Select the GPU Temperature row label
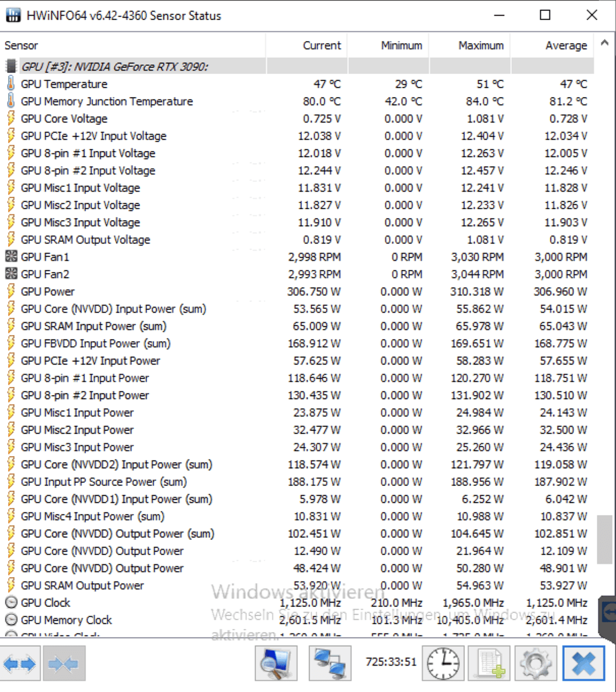The width and height of the screenshot is (616, 692). pyautogui.click(x=64, y=84)
